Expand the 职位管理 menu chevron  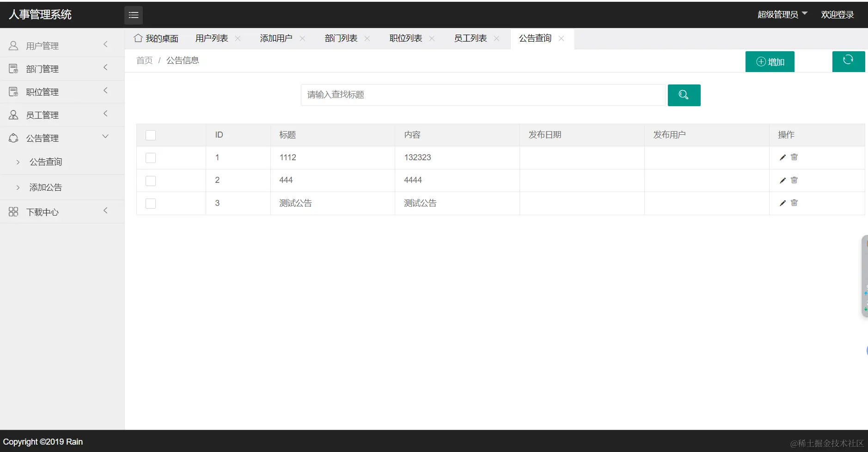click(x=105, y=90)
